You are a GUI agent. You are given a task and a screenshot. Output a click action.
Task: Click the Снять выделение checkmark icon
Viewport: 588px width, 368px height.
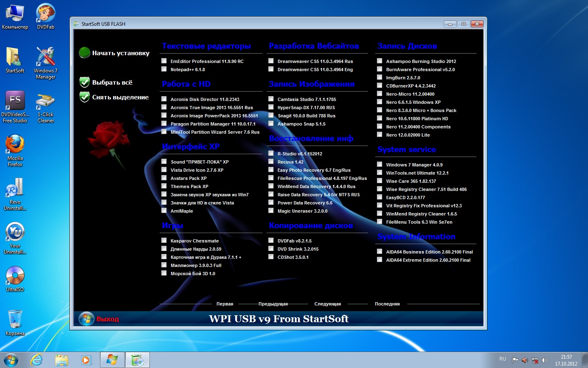[x=85, y=97]
